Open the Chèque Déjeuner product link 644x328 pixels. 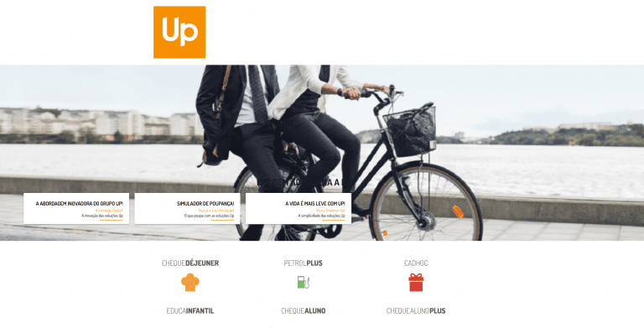pyautogui.click(x=190, y=263)
